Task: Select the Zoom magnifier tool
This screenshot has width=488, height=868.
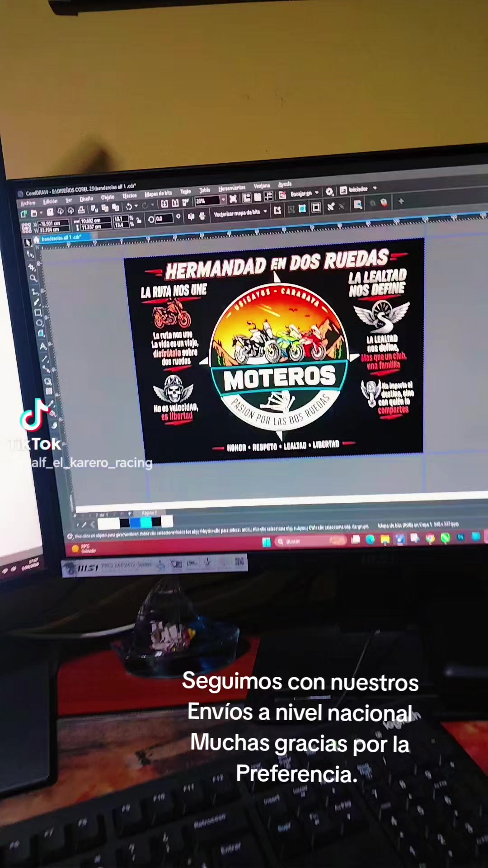Action: (x=33, y=279)
